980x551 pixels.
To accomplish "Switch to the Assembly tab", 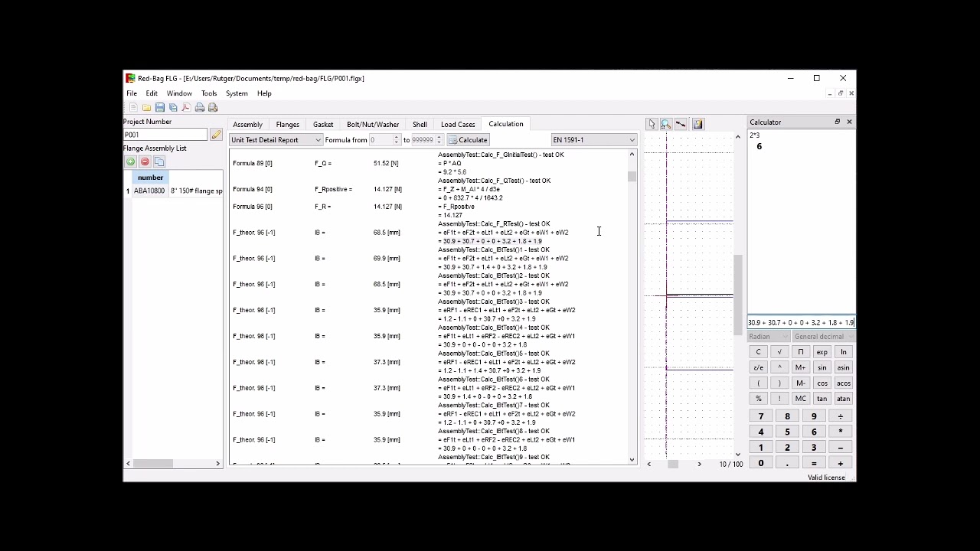I will (x=247, y=124).
